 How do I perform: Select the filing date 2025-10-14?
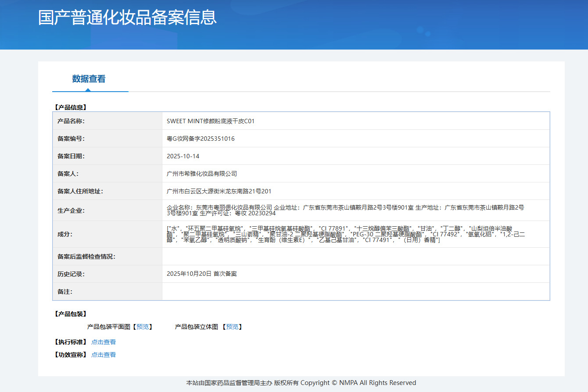tap(183, 156)
